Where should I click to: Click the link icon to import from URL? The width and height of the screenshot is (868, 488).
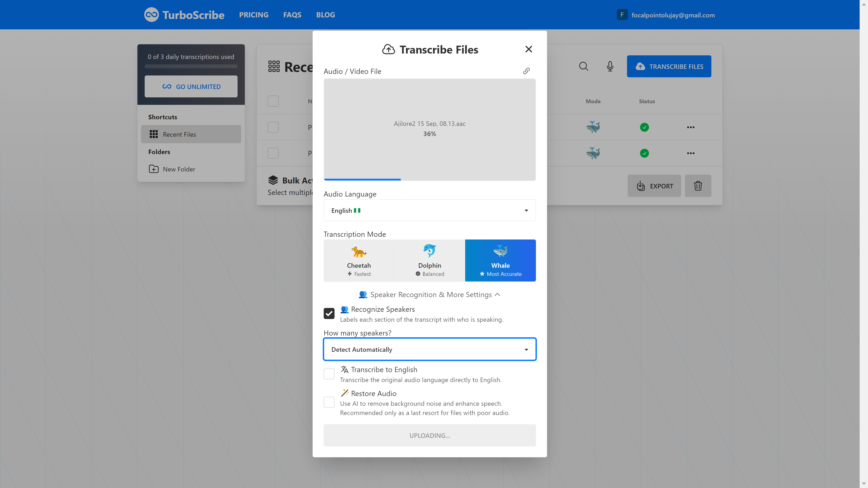[x=526, y=71]
